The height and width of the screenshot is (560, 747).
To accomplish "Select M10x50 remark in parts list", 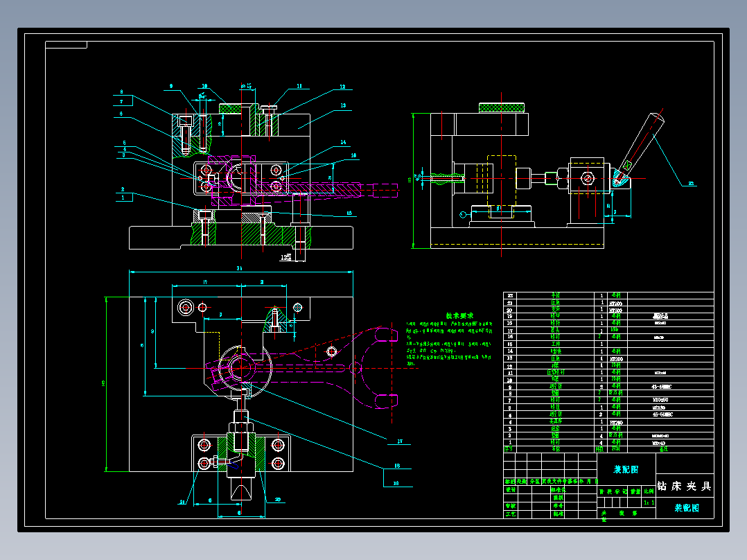I will [x=660, y=401].
